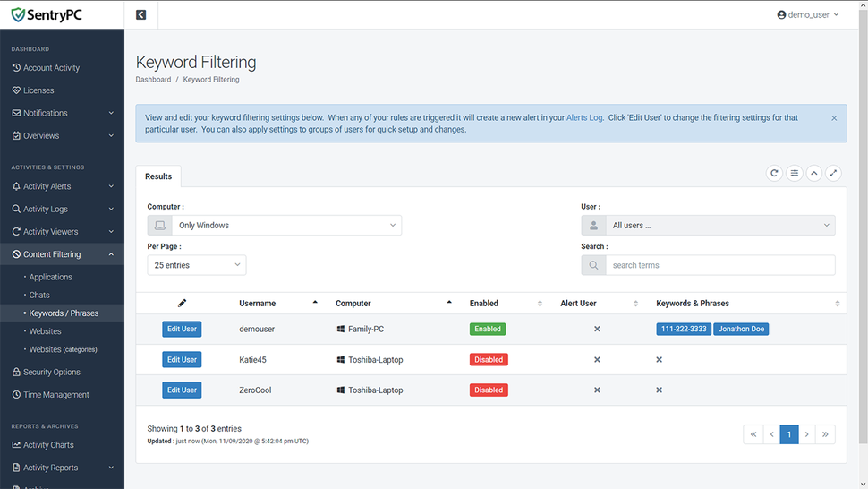
Task: Toggle the Disabled status for Katie45
Action: click(x=489, y=360)
